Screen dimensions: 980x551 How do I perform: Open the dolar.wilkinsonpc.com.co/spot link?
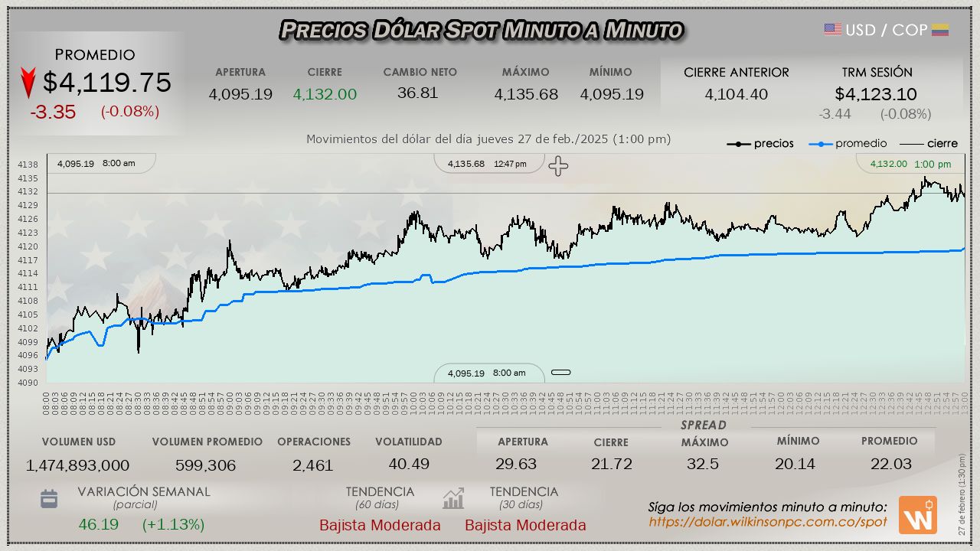pos(768,522)
